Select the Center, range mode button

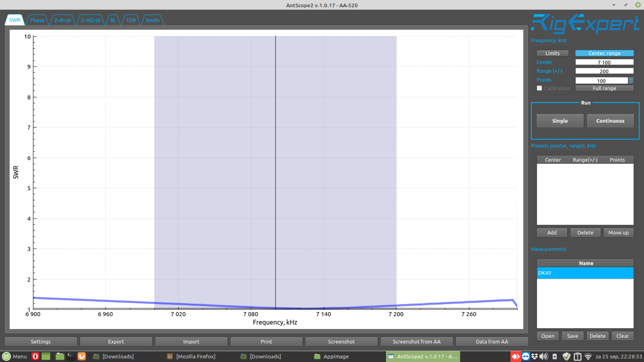pos(604,53)
